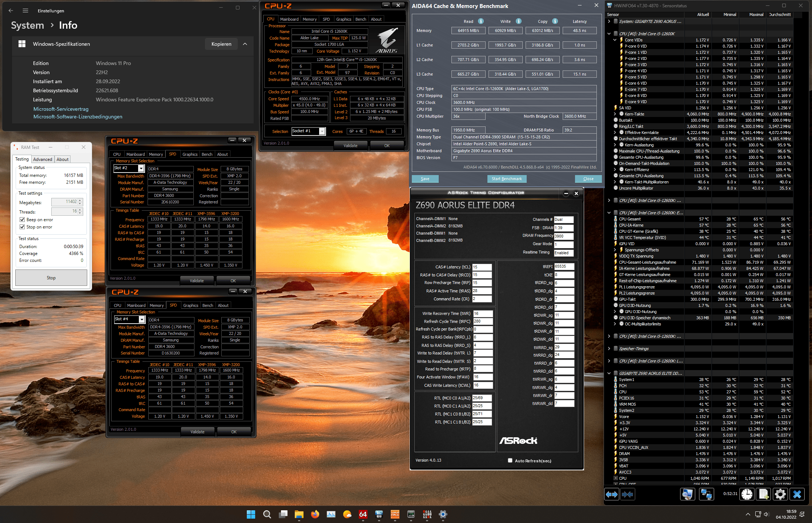
Task: Open the Socket #1 selection dropdown
Action: click(x=322, y=131)
